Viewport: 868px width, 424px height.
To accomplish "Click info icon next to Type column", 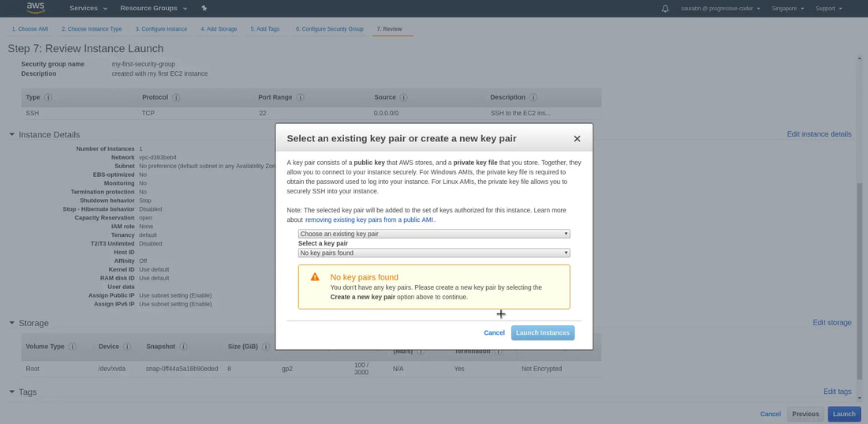I will 48,98.
